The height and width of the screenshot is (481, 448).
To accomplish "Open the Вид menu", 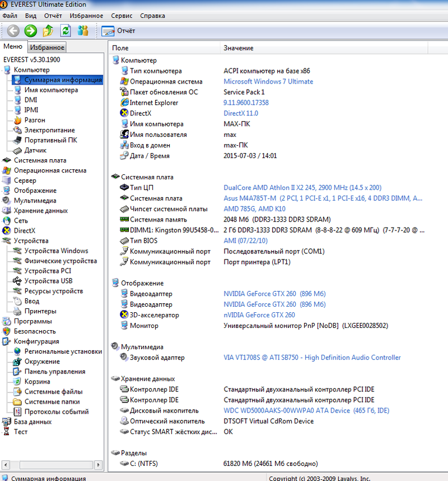I will [31, 16].
